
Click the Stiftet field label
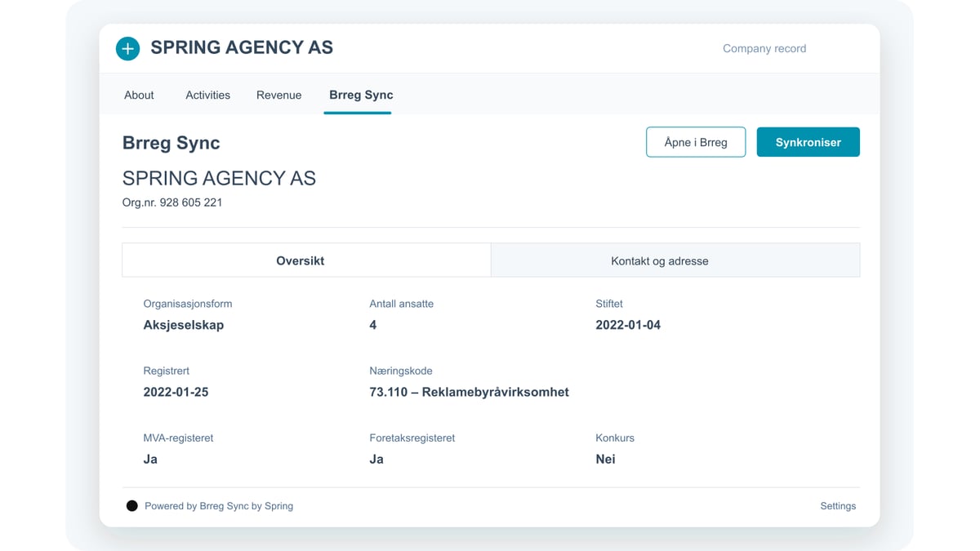coord(609,304)
